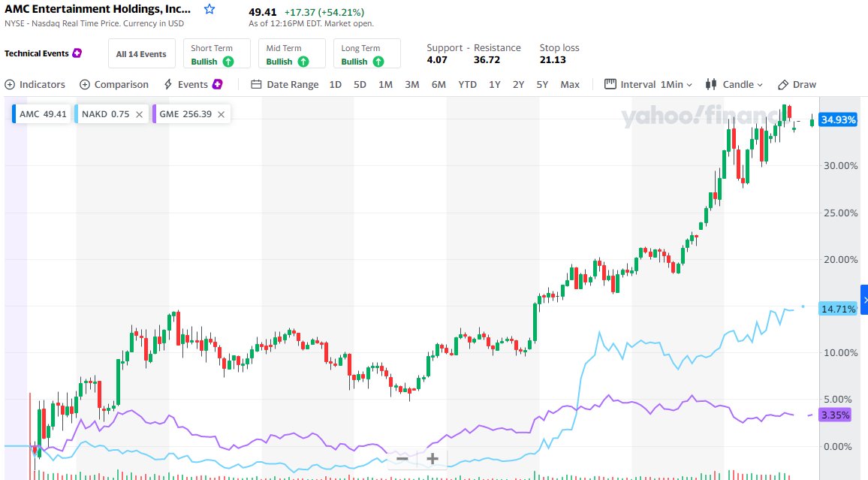This screenshot has height=480, width=868.
Task: Add AMC to watchlist with star icon
Action: click(209, 9)
